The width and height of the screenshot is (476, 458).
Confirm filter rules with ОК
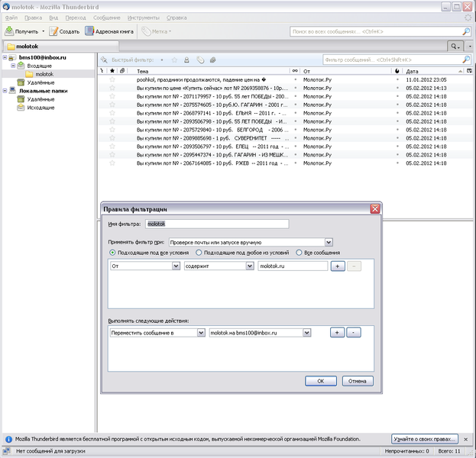(321, 381)
